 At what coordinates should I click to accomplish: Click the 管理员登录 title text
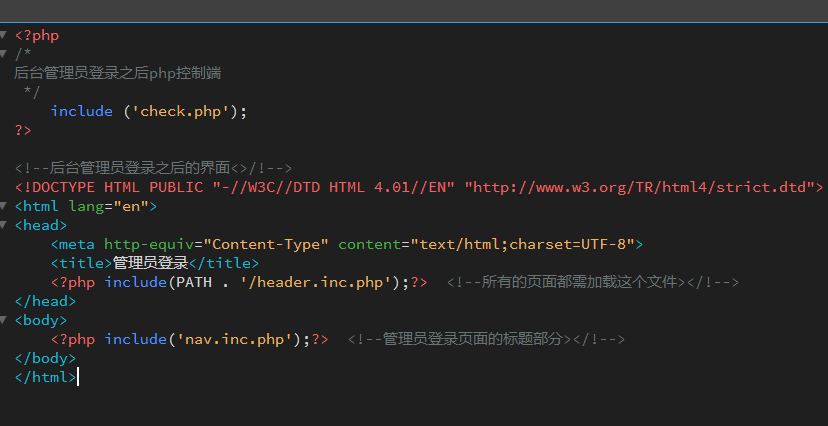click(x=150, y=263)
